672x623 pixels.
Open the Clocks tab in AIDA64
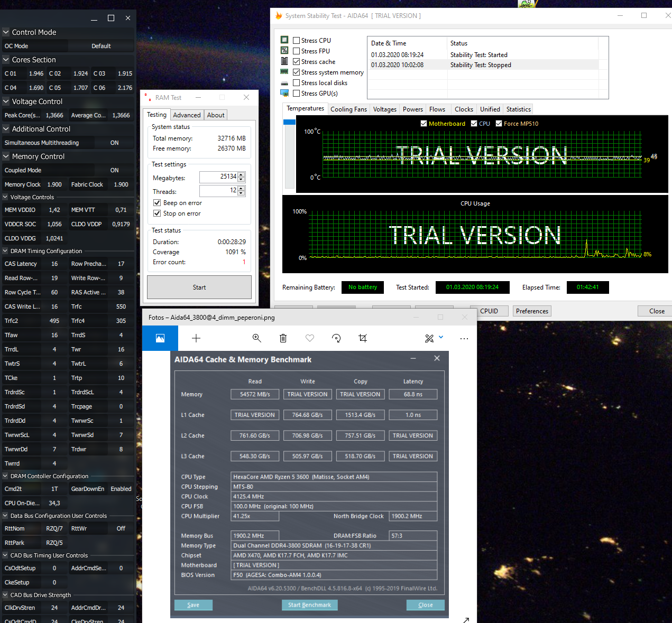pos(464,109)
